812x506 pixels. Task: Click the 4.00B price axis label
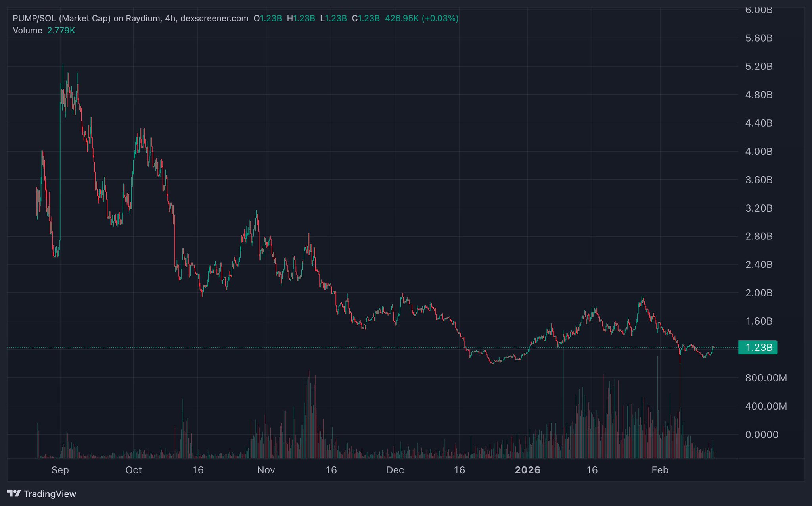click(758, 152)
